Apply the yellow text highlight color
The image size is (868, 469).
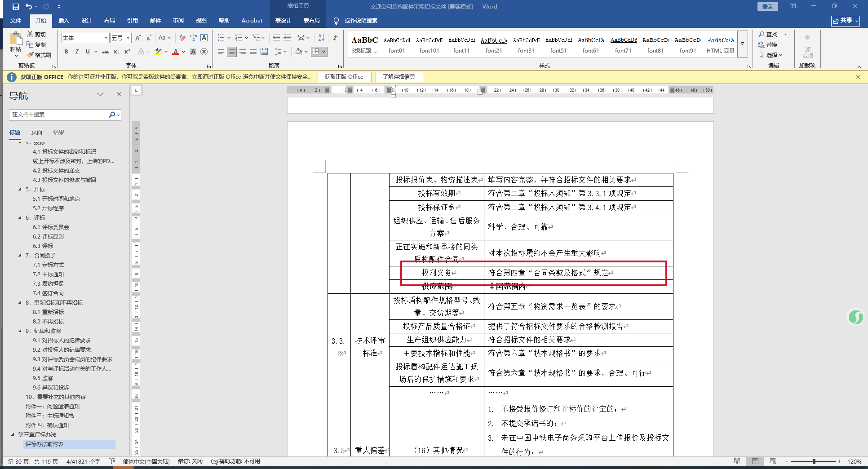(158, 52)
